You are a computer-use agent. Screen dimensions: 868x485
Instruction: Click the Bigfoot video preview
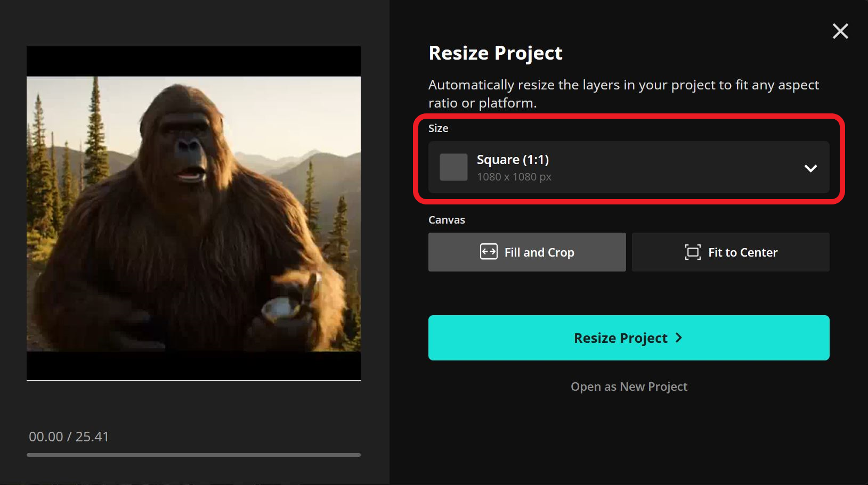pos(193,213)
